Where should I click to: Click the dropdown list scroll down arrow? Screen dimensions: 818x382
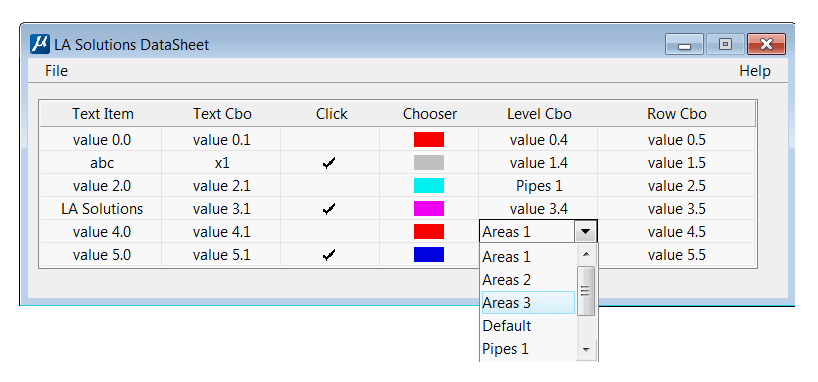[586, 349]
